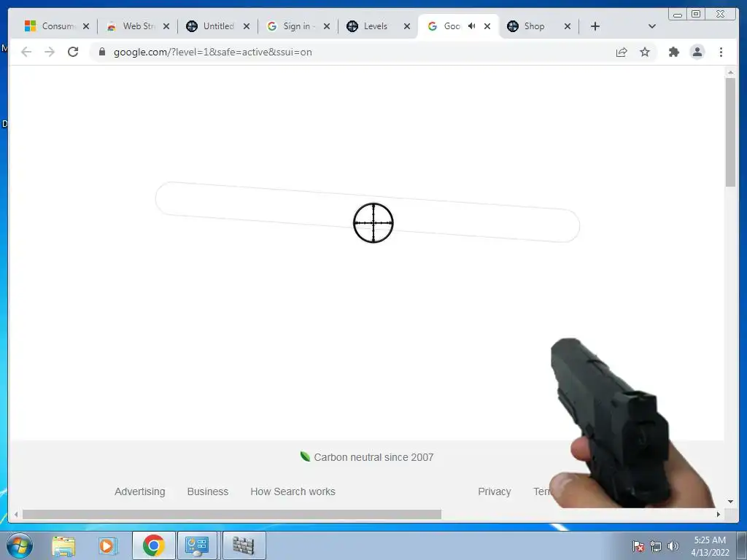Mute the Google tab audio icon

[472, 26]
